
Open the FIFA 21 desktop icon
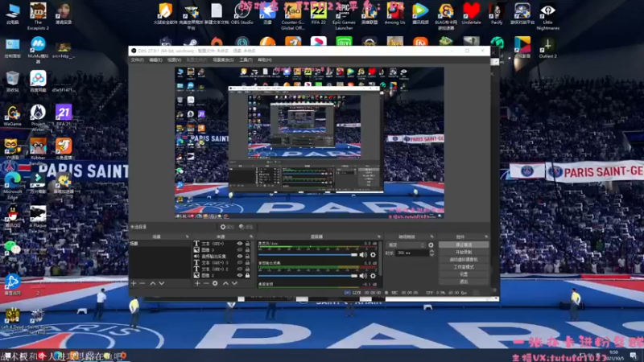[64, 115]
